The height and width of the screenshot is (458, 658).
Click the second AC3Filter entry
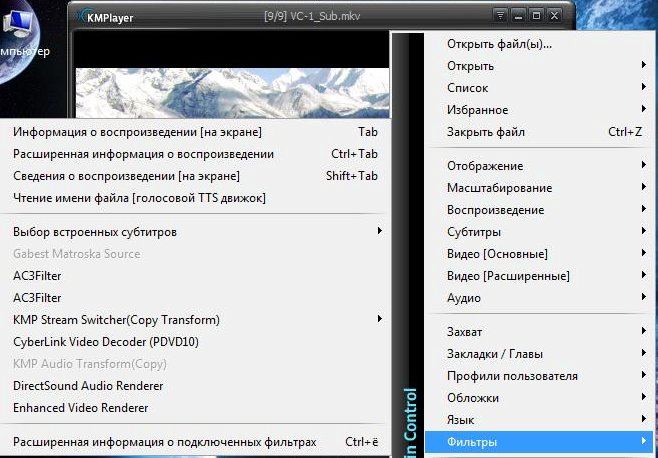tap(195, 298)
